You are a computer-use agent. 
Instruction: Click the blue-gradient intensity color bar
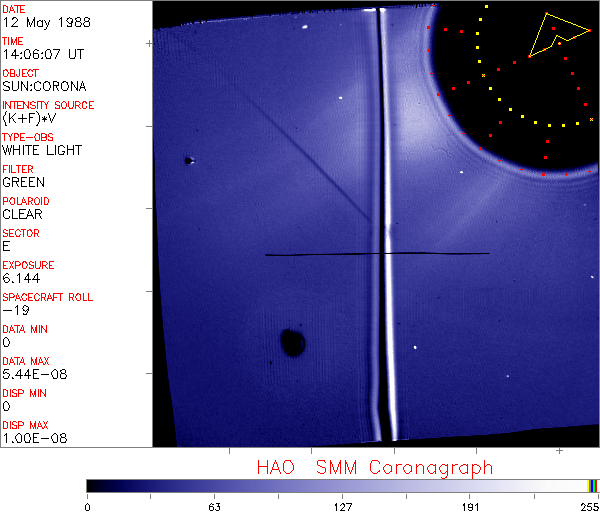[342, 486]
